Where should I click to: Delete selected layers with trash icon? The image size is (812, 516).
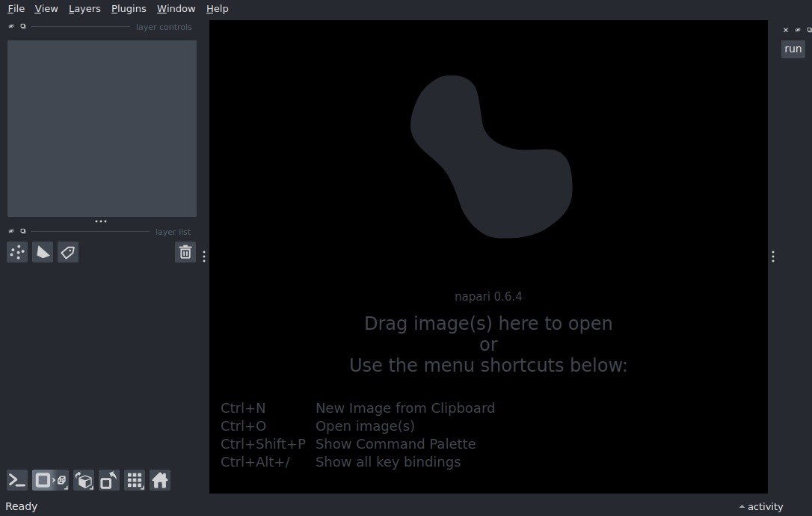(185, 253)
